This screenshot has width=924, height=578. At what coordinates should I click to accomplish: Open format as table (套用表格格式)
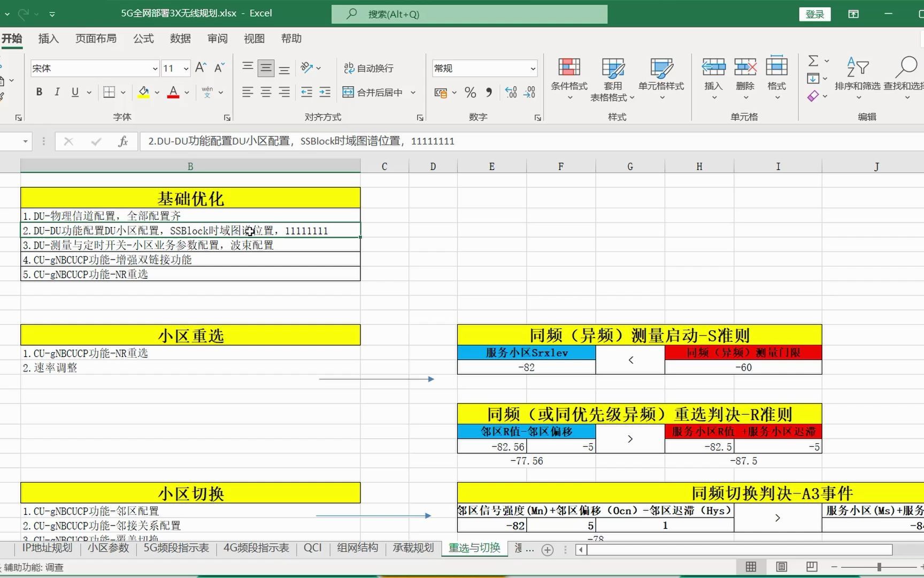[x=612, y=78]
